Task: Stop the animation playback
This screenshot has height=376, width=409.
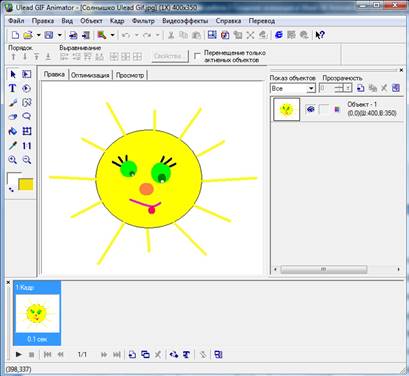Action: pos(31,354)
